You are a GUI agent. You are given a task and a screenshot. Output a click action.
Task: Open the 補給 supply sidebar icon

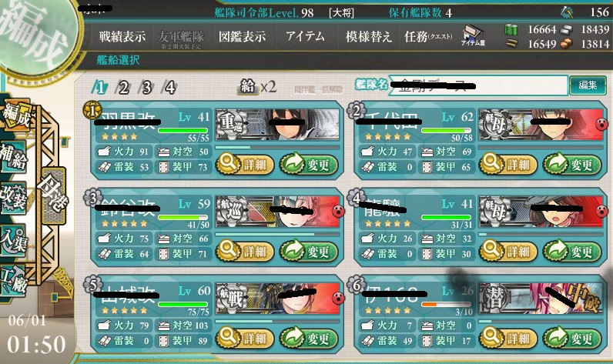coord(14,157)
